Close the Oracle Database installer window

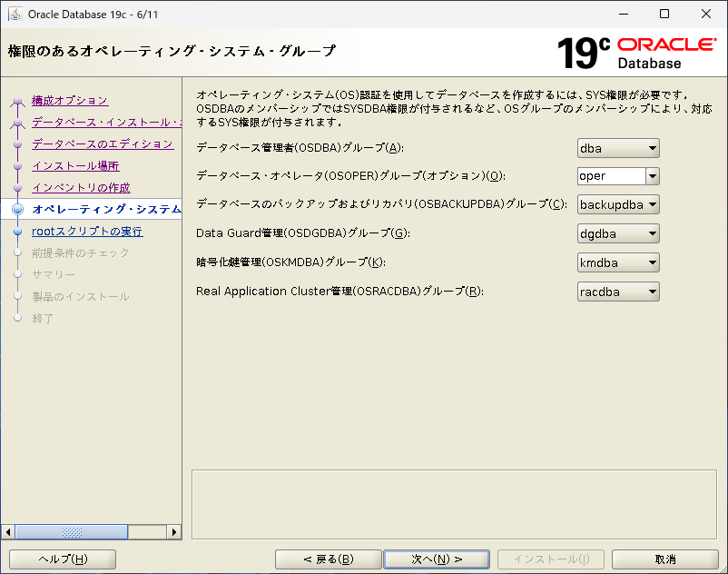[705, 14]
